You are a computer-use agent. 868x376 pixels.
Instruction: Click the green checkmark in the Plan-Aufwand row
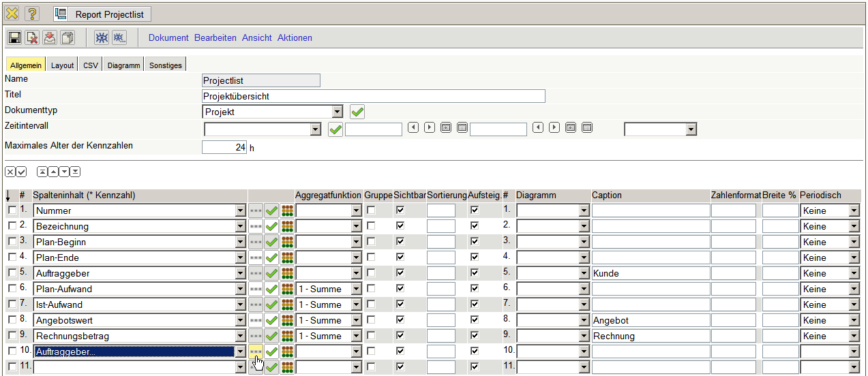[271, 289]
